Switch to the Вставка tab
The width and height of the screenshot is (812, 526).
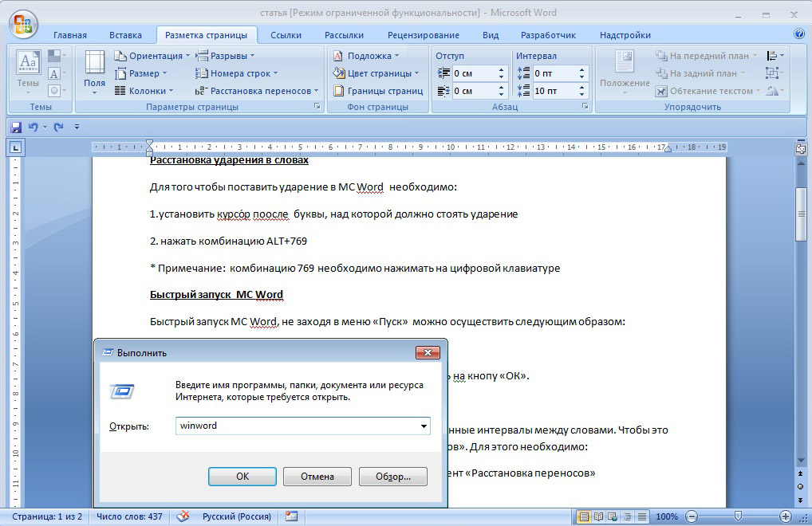[x=125, y=35]
